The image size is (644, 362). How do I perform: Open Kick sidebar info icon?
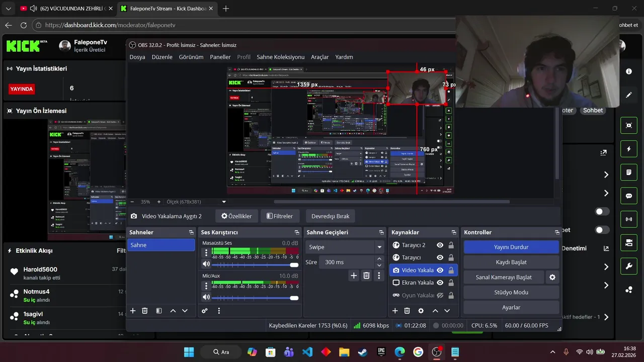629,71
